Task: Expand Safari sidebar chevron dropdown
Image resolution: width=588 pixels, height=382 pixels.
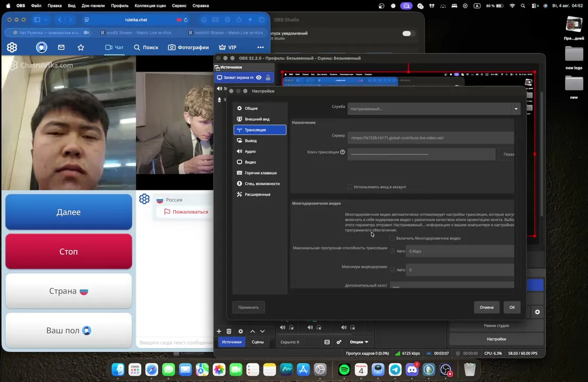Action: pyautogui.click(x=46, y=20)
